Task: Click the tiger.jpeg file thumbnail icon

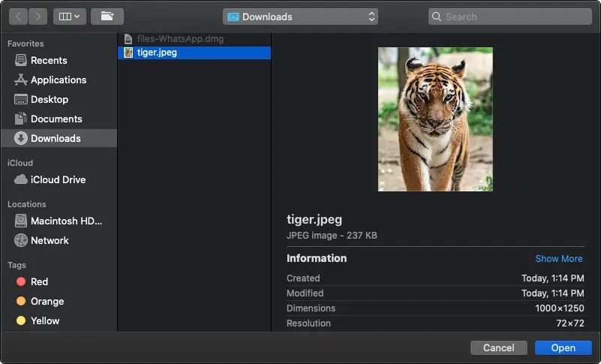Action: (128, 53)
